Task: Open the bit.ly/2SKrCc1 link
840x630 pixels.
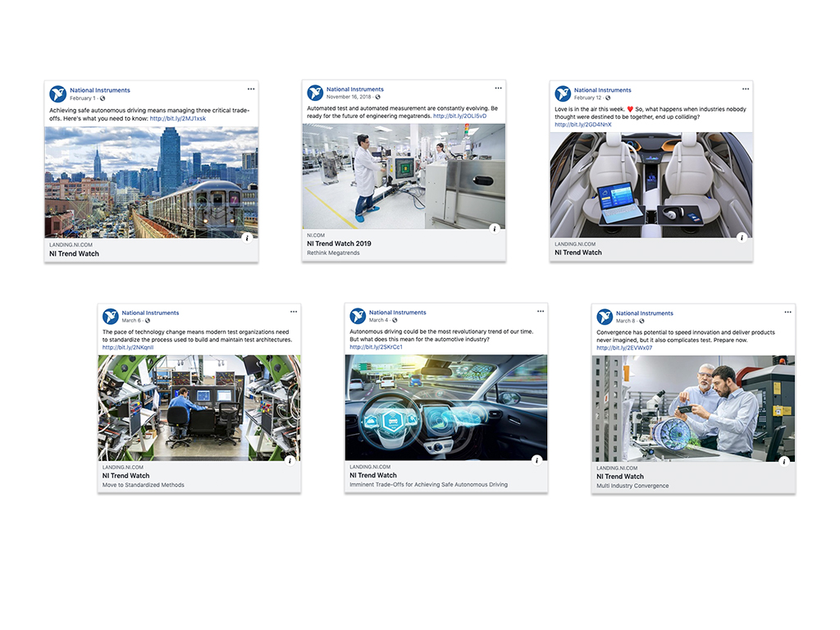Action: 376,347
